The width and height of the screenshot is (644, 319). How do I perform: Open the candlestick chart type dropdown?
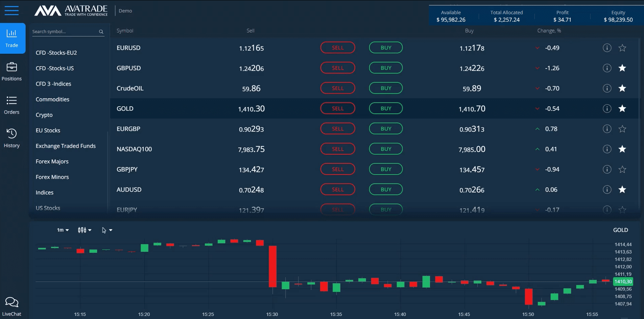pos(85,230)
